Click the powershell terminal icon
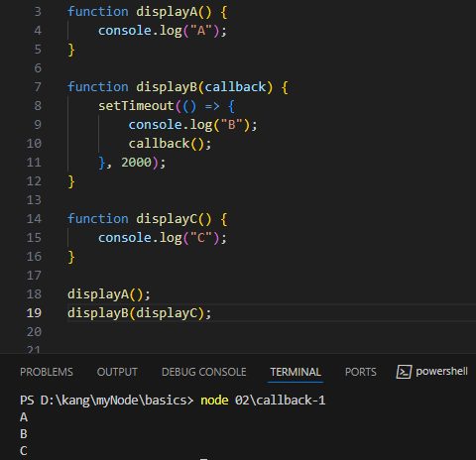The height and width of the screenshot is (460, 476). tap(404, 372)
